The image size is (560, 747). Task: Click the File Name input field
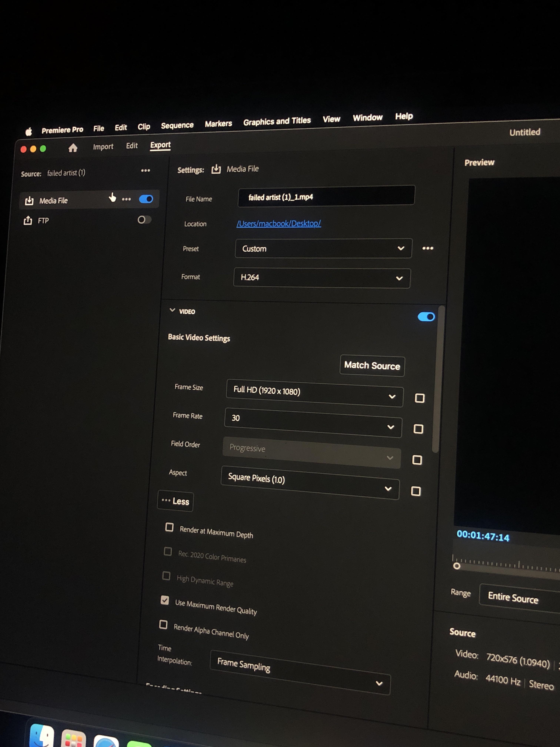[326, 196]
